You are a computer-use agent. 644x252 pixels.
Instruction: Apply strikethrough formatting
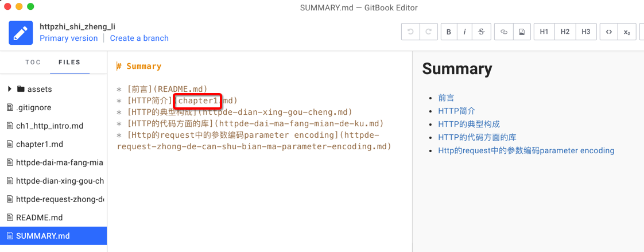coord(481,32)
